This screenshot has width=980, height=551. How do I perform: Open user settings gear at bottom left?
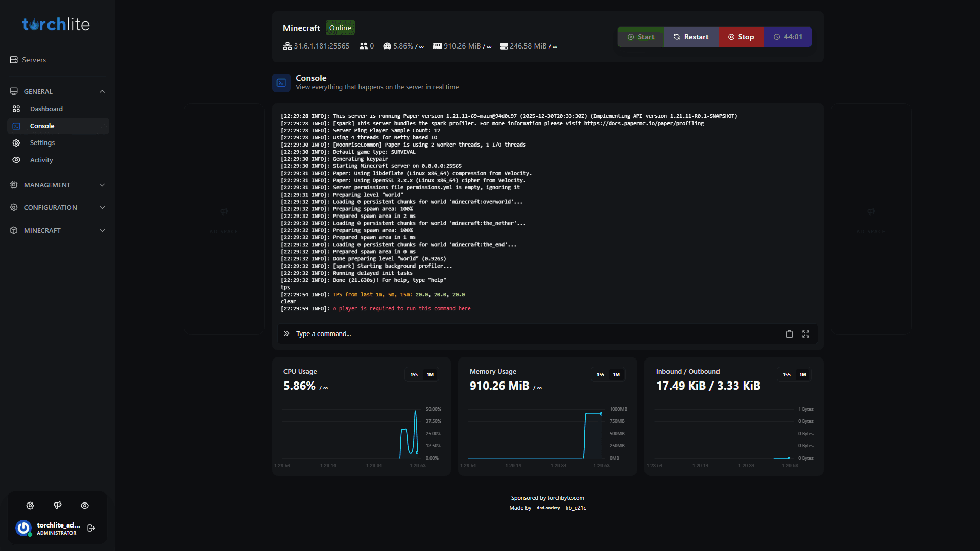point(30,506)
